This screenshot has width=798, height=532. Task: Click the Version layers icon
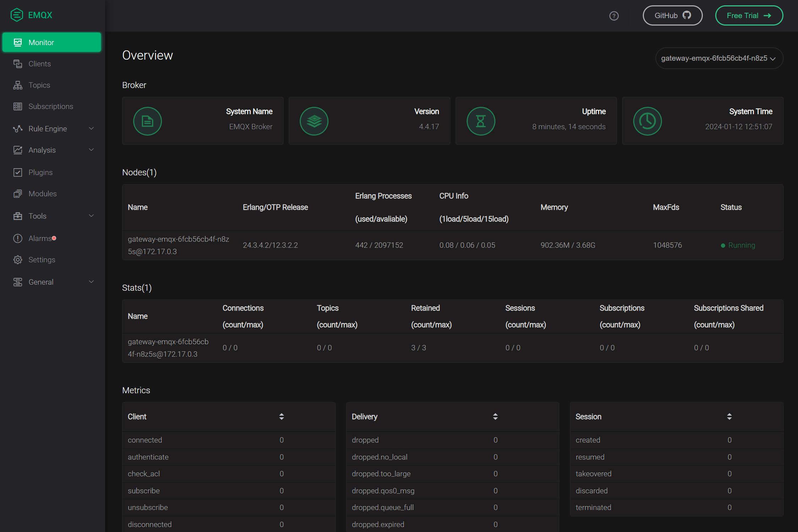314,121
